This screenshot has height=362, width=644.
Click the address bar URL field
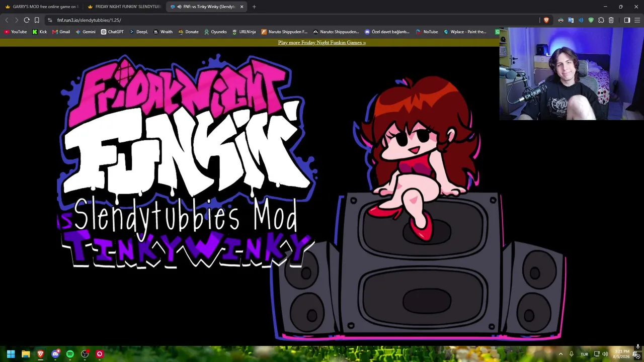(292, 20)
